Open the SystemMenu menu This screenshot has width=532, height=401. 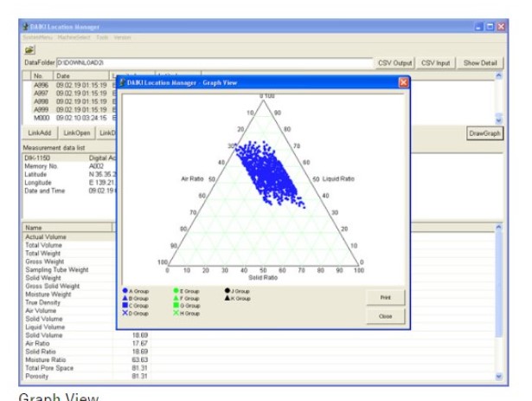coord(38,37)
